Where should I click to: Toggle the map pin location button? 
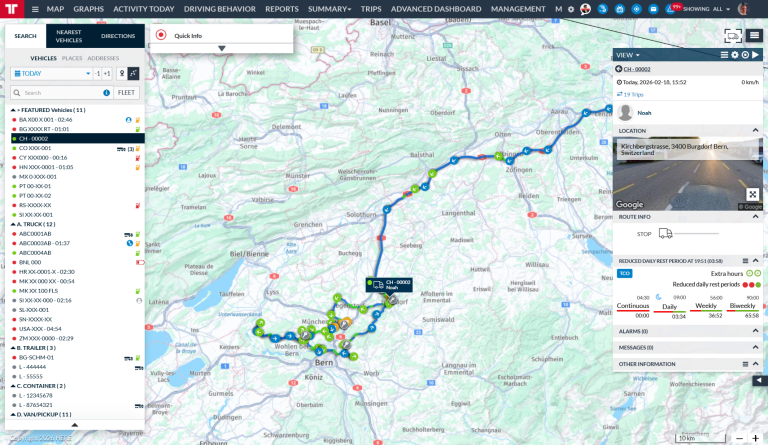click(121, 74)
